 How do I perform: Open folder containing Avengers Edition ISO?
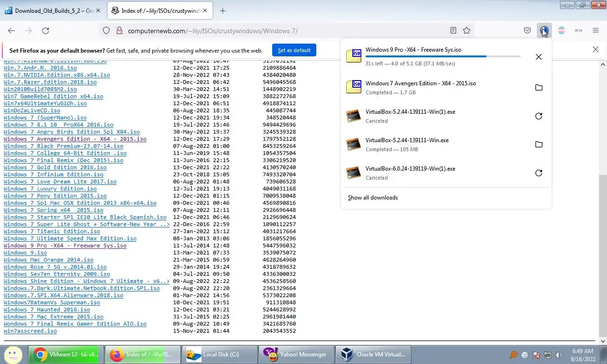pyautogui.click(x=538, y=88)
